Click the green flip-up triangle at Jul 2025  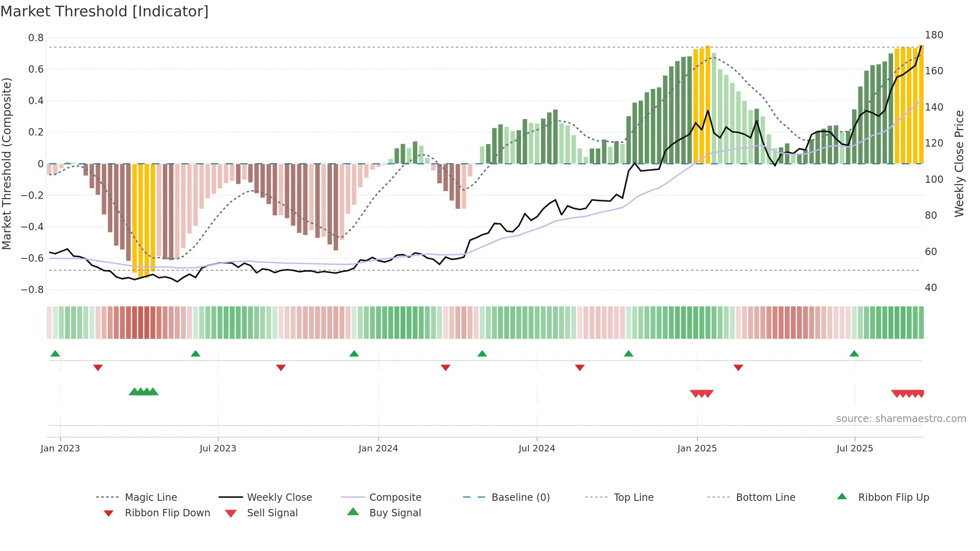854,353
